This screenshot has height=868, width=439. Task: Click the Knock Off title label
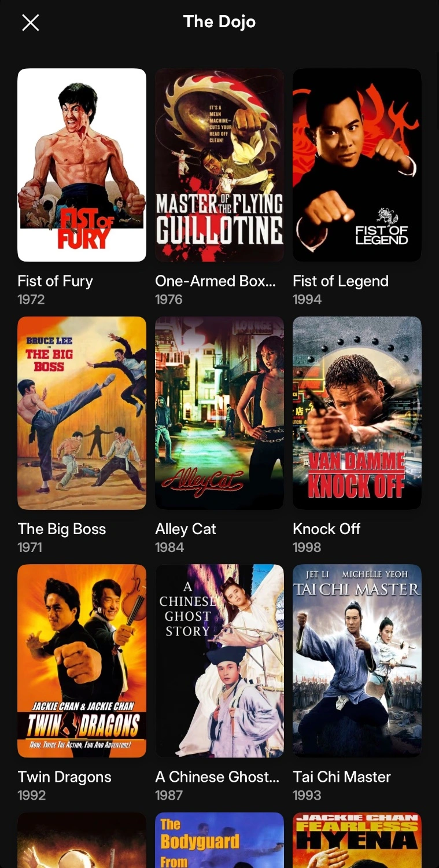pos(327,529)
